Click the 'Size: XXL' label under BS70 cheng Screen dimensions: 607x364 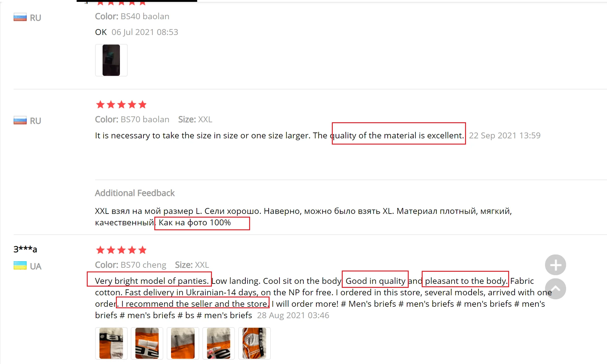pos(192,265)
